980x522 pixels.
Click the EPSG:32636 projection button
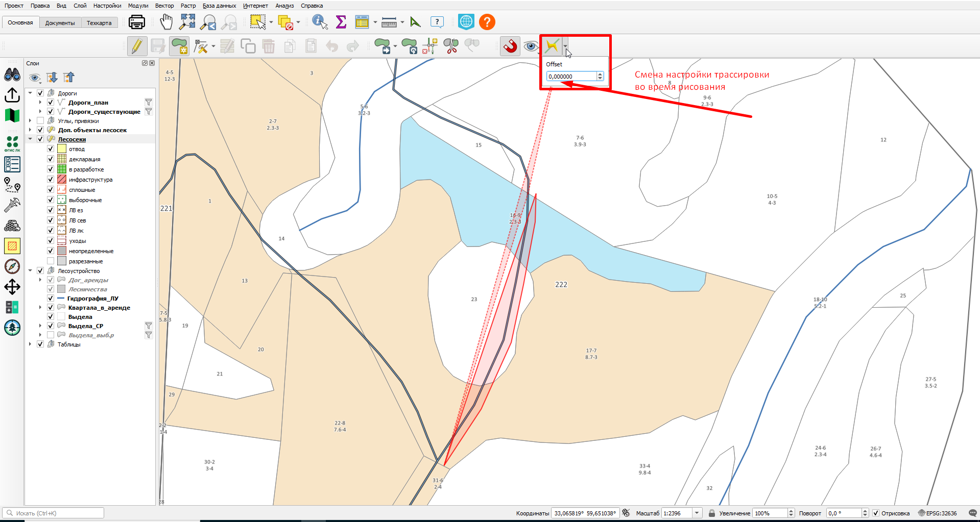pos(938,513)
